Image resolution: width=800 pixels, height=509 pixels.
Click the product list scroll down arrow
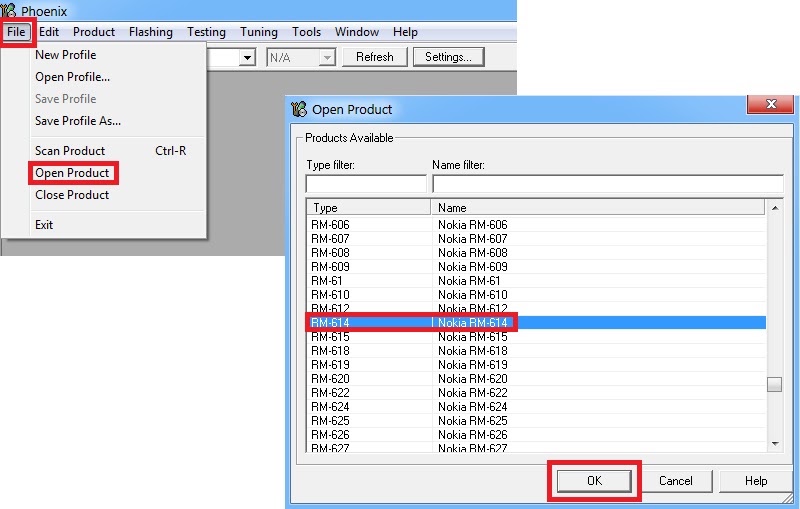pos(775,444)
